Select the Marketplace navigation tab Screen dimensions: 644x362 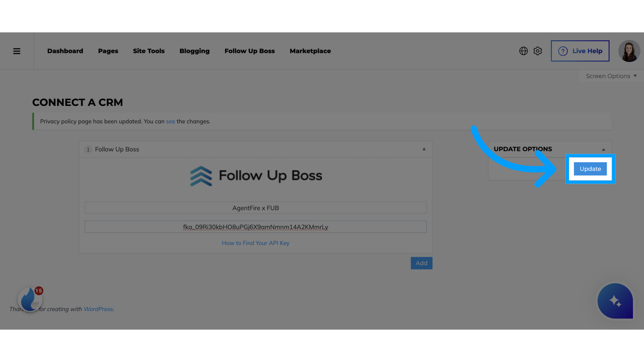[x=310, y=50]
